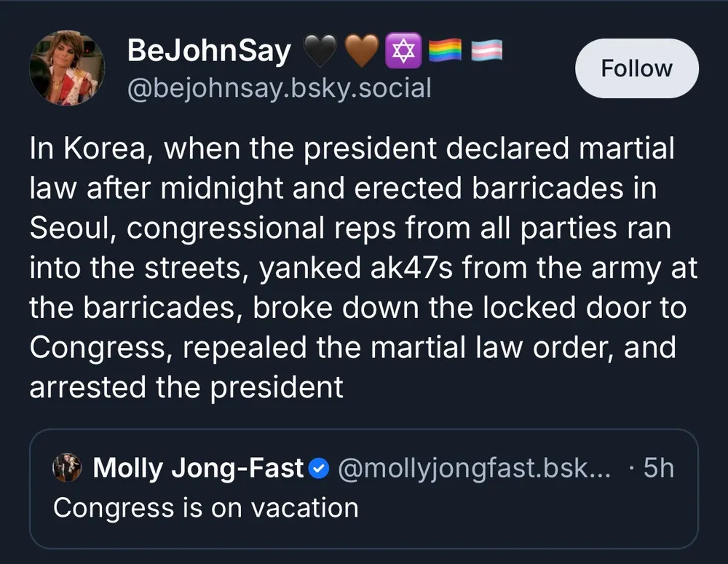Click the 5h timestamp on quoted post

(x=659, y=468)
